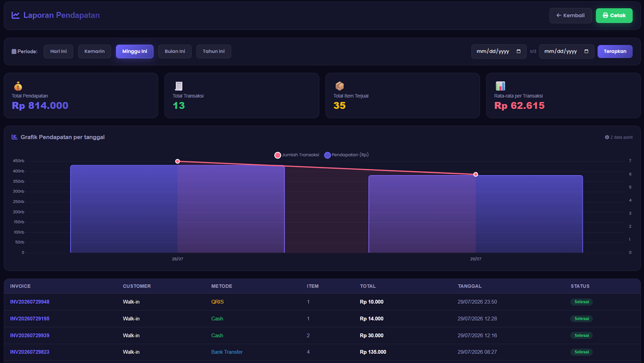Open the start date calendar picker
This screenshot has width=644, height=363.
click(519, 52)
